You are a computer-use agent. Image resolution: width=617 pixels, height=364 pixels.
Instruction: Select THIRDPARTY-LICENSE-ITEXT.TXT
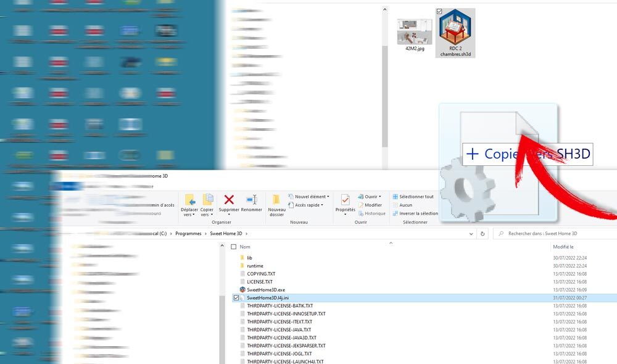click(280, 321)
